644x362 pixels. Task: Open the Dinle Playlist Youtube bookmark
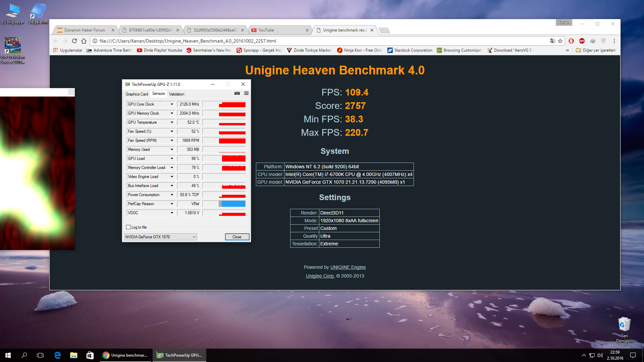coord(160,50)
